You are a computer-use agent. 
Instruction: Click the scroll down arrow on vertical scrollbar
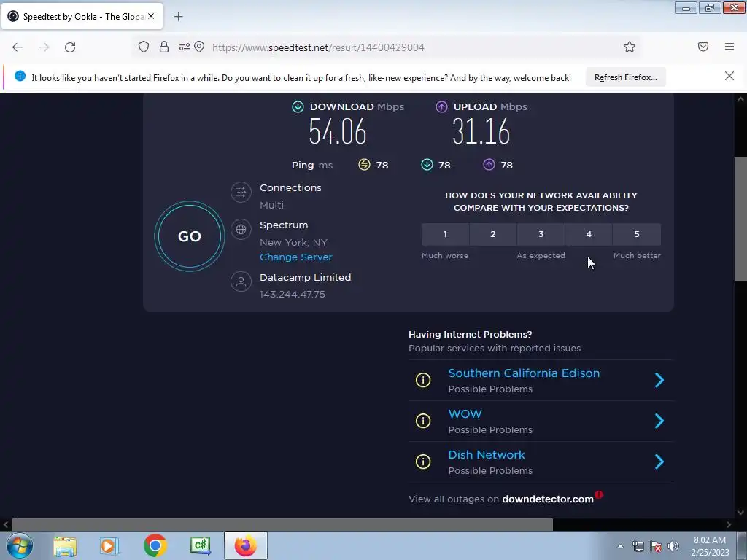740,513
